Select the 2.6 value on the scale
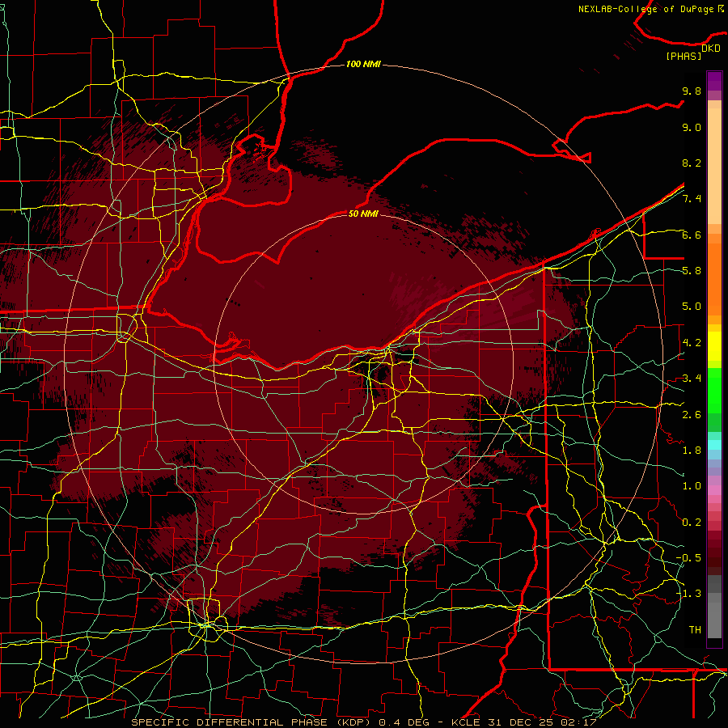 point(692,415)
